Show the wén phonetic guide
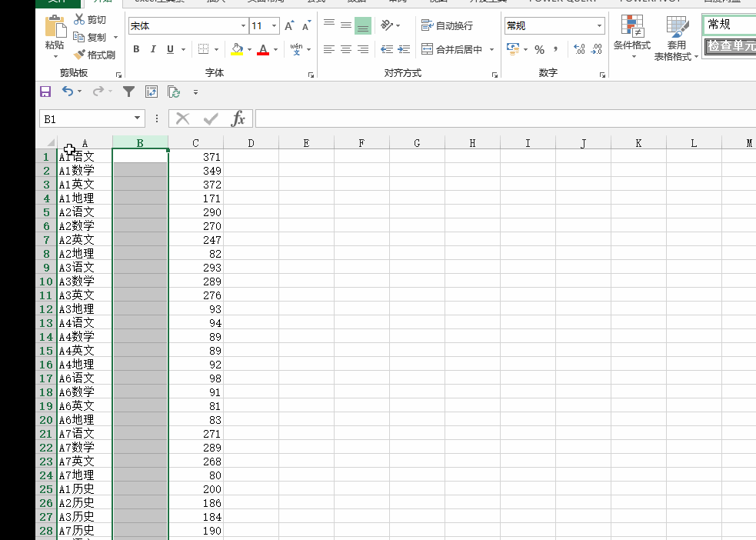Screen dimensions: 756x540 click(x=296, y=49)
